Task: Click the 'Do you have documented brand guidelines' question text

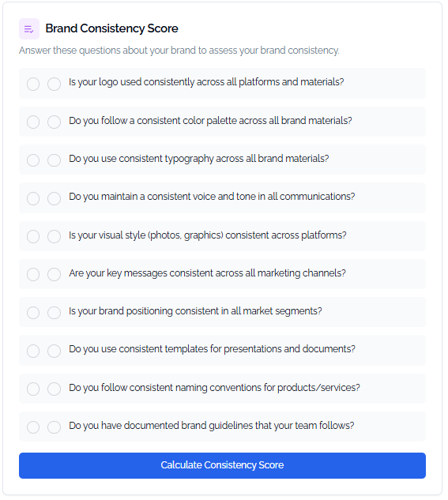Action: [x=212, y=426]
